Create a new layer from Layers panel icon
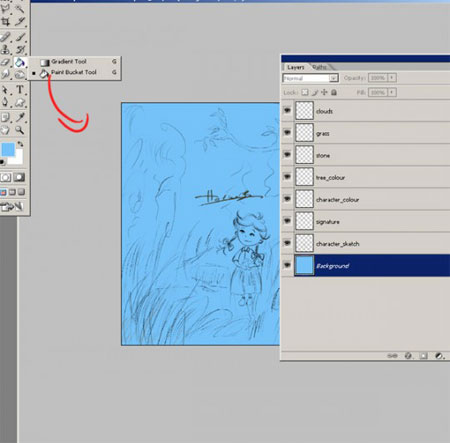This screenshot has height=443, width=450. 423,356
